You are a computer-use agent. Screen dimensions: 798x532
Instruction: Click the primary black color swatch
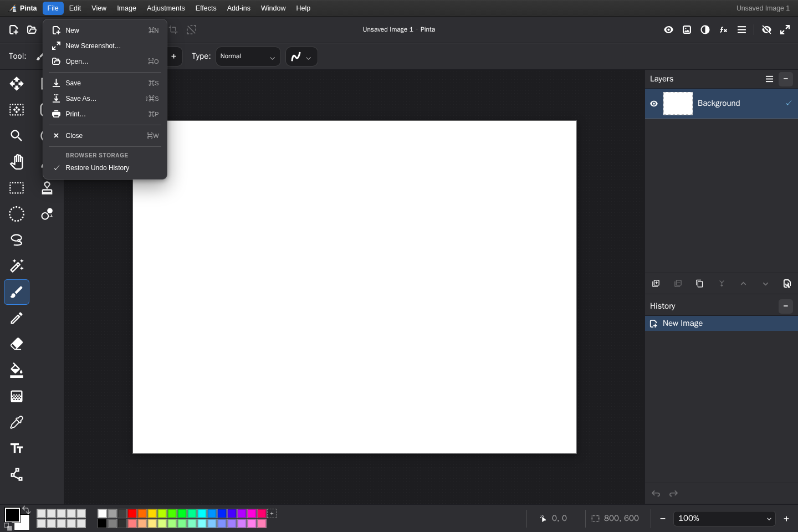coord(12,515)
